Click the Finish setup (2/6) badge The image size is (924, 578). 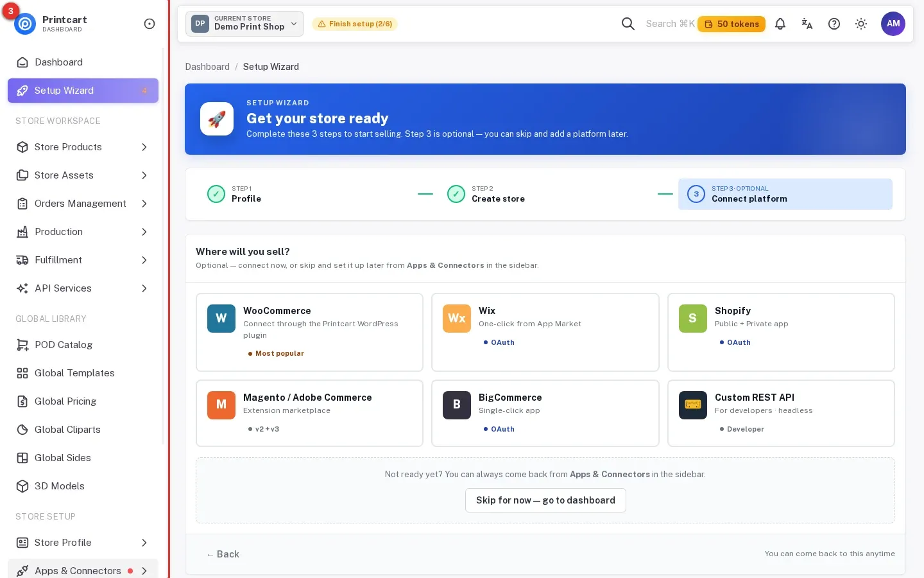[x=355, y=24]
